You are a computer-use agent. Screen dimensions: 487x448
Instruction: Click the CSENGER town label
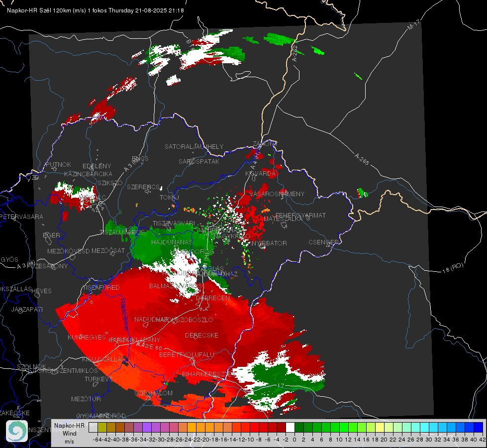pyautogui.click(x=324, y=242)
